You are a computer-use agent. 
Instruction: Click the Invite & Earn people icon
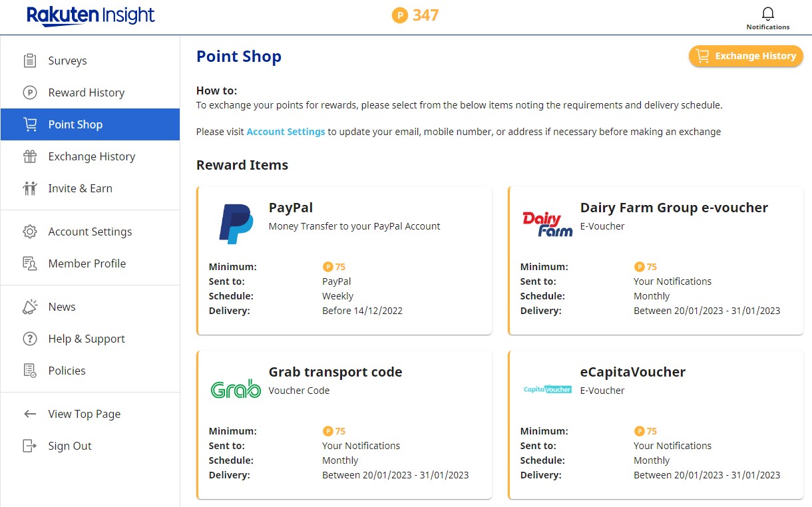tap(30, 188)
